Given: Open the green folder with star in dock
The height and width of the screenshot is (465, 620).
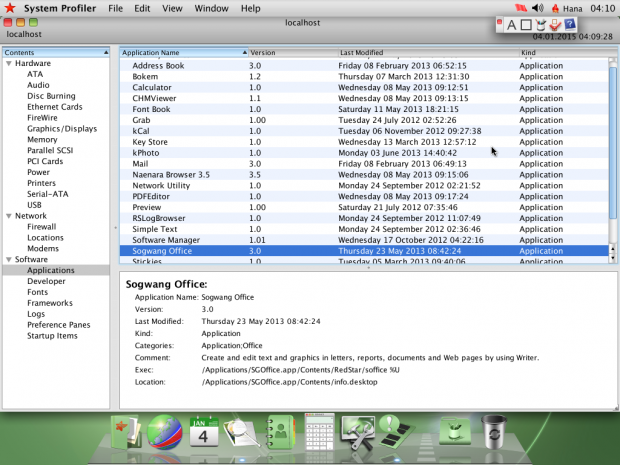Looking at the screenshot, I should point(125,432).
